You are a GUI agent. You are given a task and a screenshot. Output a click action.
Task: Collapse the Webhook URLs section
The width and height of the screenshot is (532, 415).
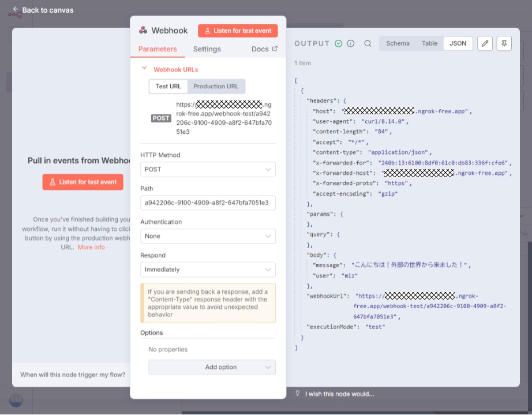coord(144,68)
